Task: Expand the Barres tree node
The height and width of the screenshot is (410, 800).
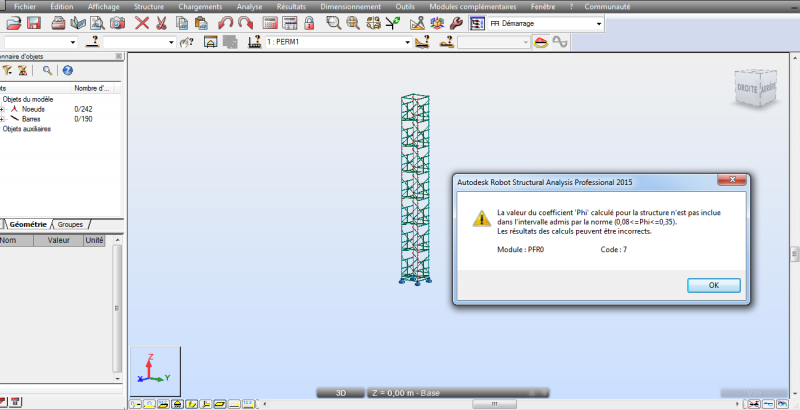Action: (x=2, y=119)
